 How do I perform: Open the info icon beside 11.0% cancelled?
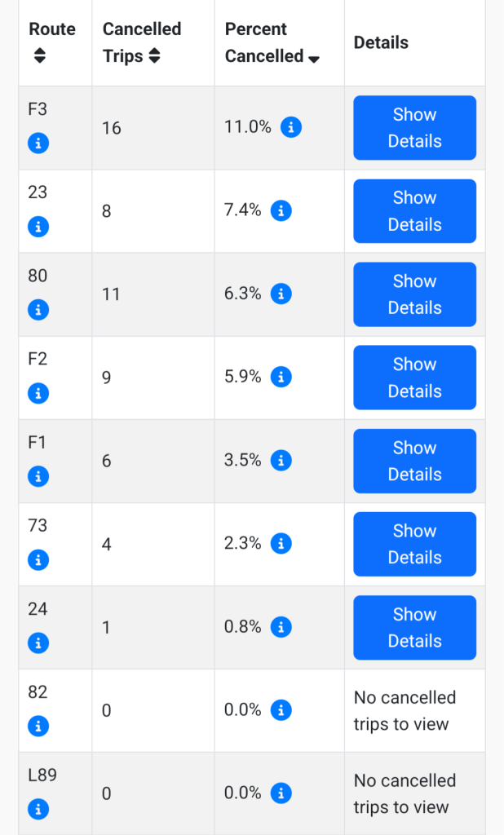[291, 127]
